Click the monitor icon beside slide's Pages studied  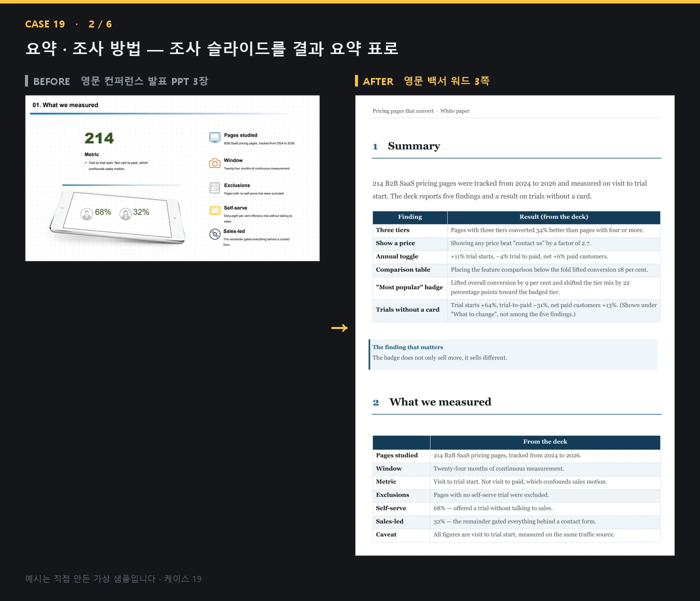coord(215,137)
